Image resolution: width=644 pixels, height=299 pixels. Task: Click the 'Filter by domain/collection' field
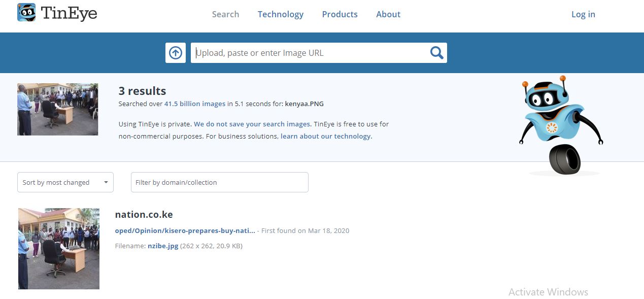tap(219, 183)
